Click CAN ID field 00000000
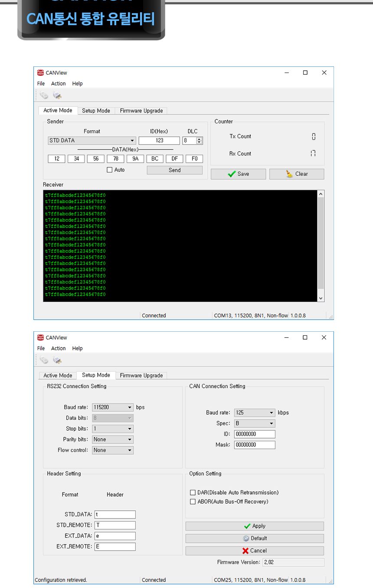Screen dimensions: 373x588 click(x=255, y=434)
